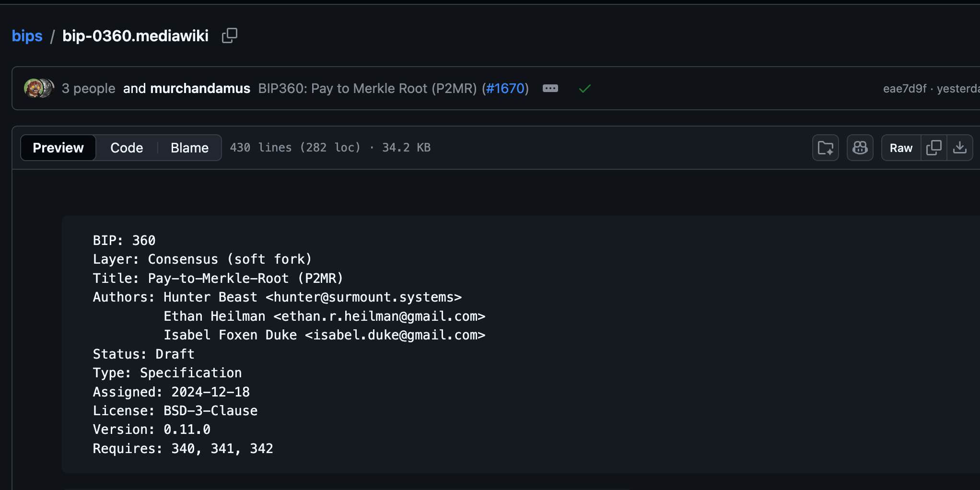Image resolution: width=980 pixels, height=490 pixels.
Task: Switch to the Code tab
Action: pos(127,148)
